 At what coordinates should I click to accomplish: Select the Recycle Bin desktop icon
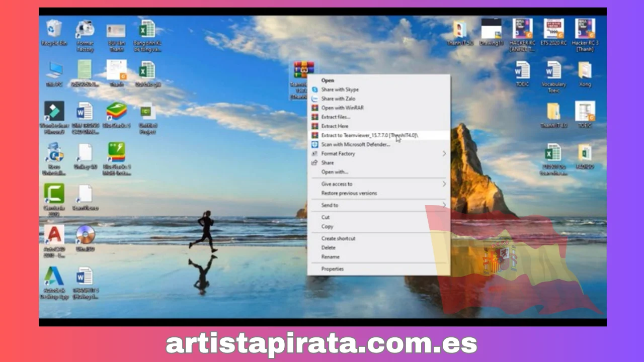[x=54, y=33]
